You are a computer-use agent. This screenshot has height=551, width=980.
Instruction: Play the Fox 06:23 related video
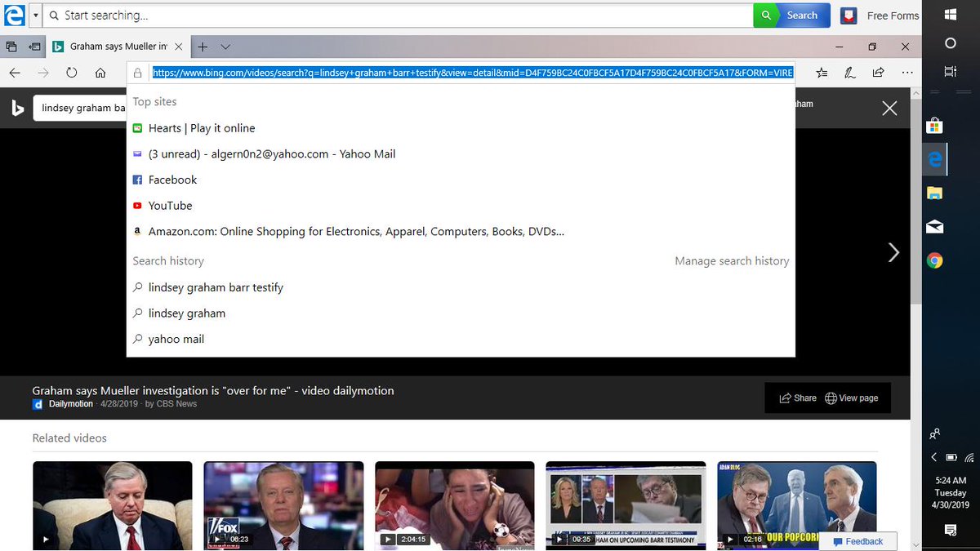pos(283,505)
